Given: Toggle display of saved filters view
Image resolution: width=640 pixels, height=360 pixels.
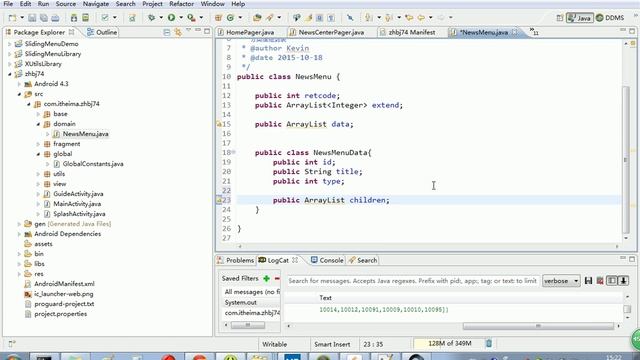Looking at the screenshot, I should pyautogui.click(x=611, y=281).
